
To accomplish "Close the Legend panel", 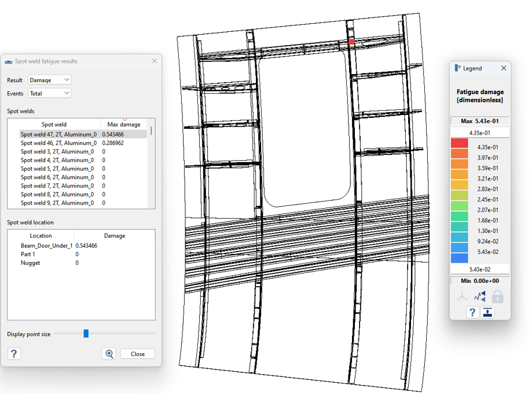I will [503, 68].
